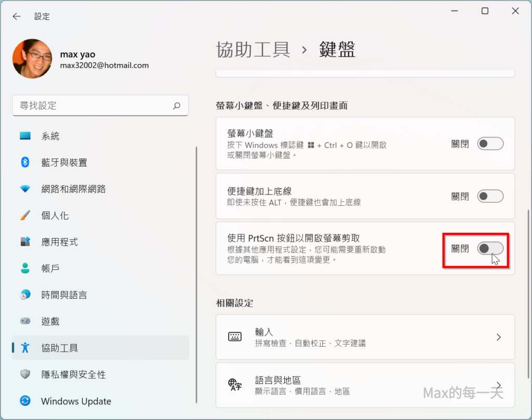Expand the 語言與地區 related setting

point(498,385)
